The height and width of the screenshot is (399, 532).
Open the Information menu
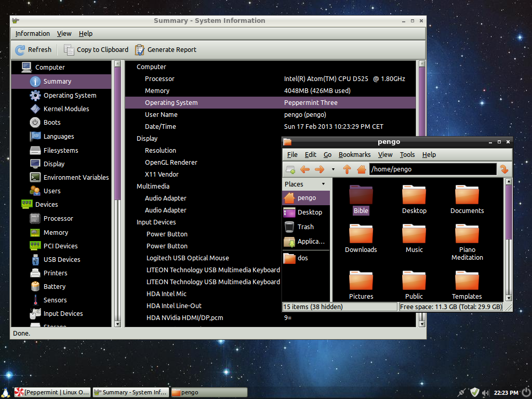click(x=33, y=34)
